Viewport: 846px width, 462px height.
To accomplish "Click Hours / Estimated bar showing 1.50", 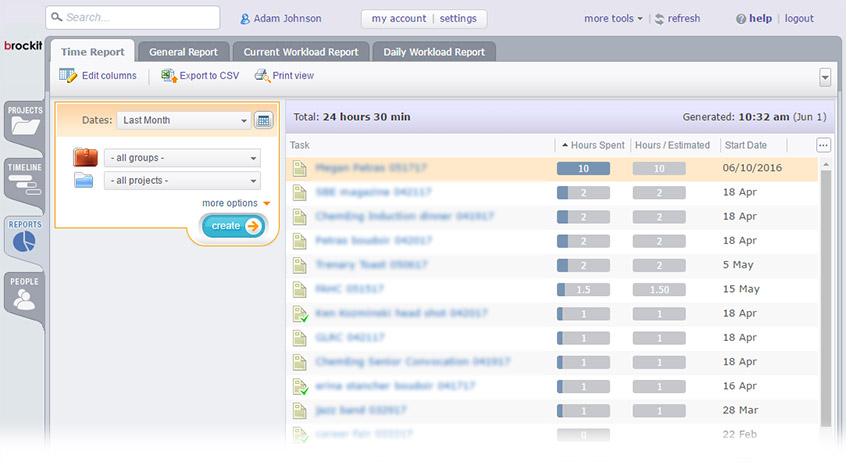I will 659,290.
